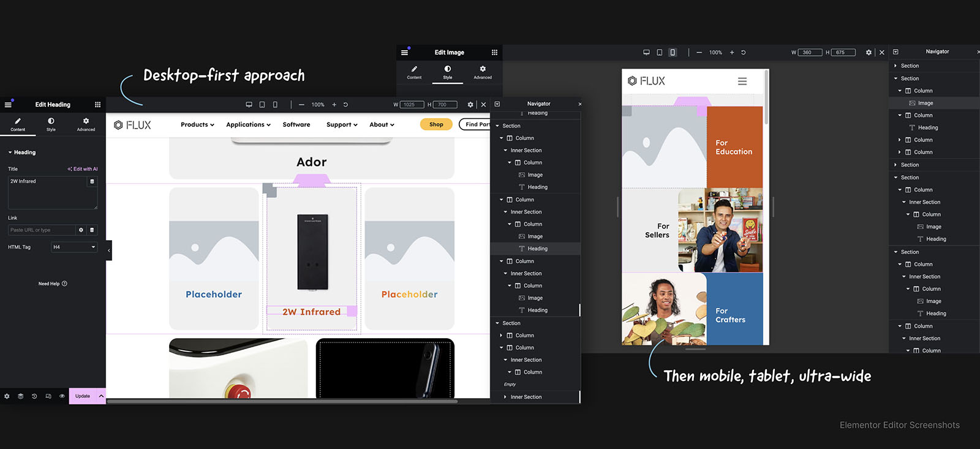
Task: Open page settings gear in bottom bar
Action: (7, 396)
